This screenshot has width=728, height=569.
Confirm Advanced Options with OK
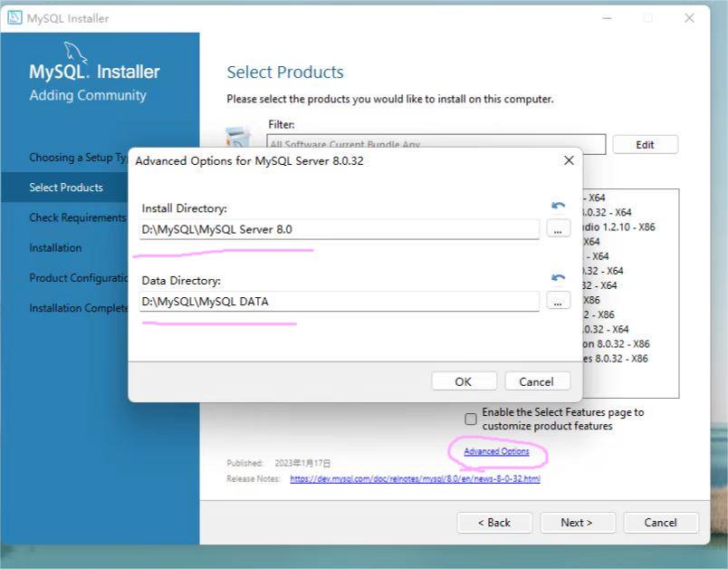coord(464,381)
